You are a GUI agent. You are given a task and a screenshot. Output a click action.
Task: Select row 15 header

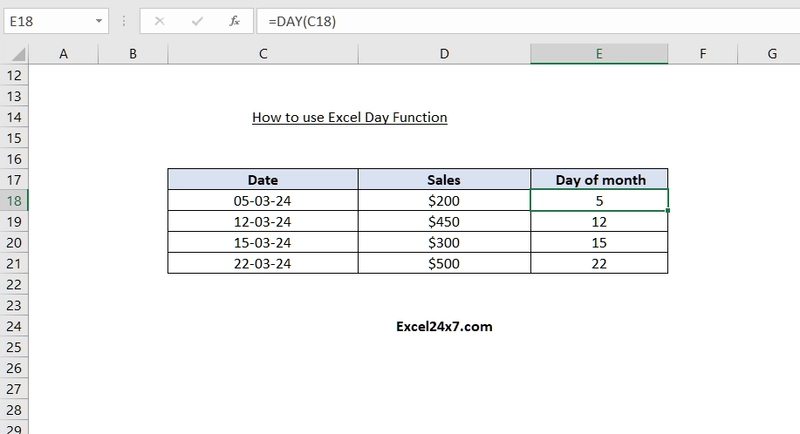point(14,138)
